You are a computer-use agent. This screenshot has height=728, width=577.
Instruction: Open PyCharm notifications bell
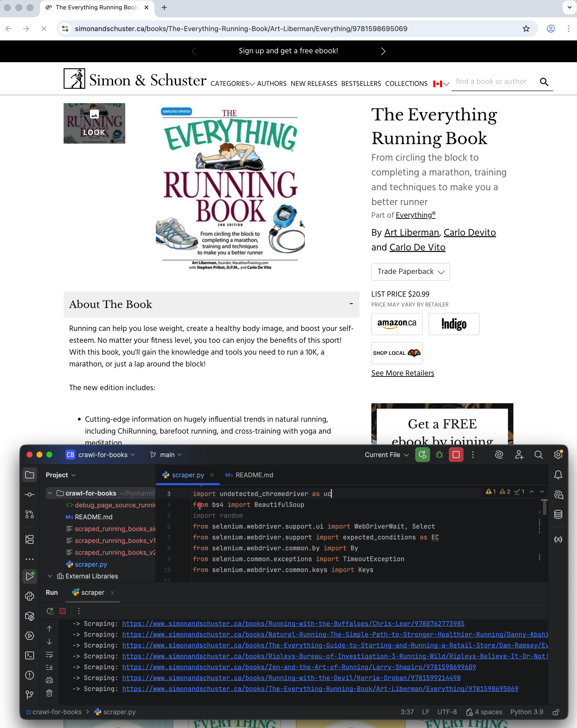tap(558, 475)
